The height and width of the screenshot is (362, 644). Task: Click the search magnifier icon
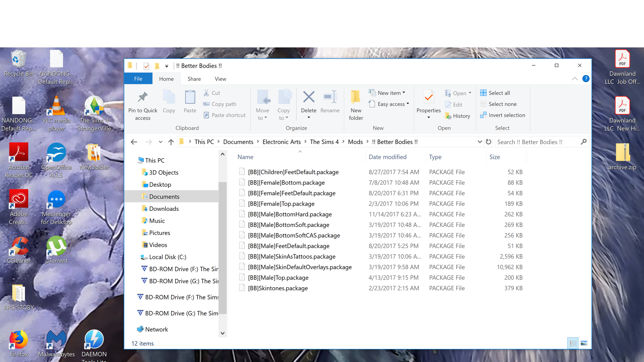pyautogui.click(x=584, y=142)
